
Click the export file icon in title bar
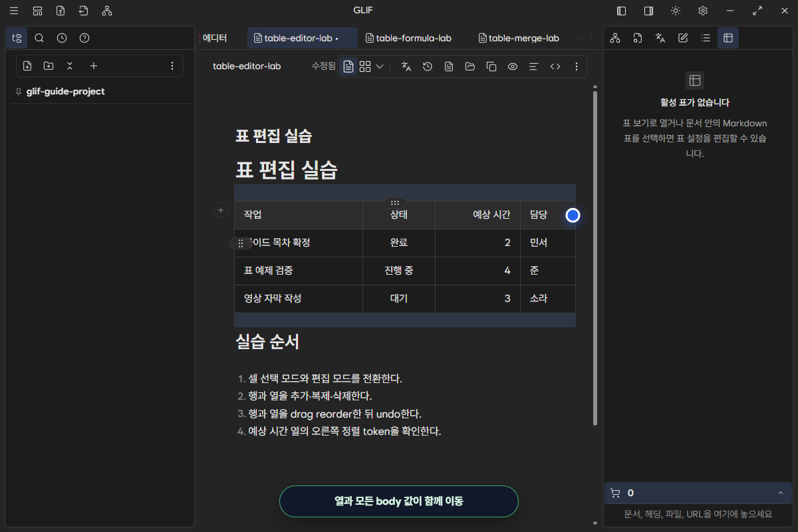(61, 11)
